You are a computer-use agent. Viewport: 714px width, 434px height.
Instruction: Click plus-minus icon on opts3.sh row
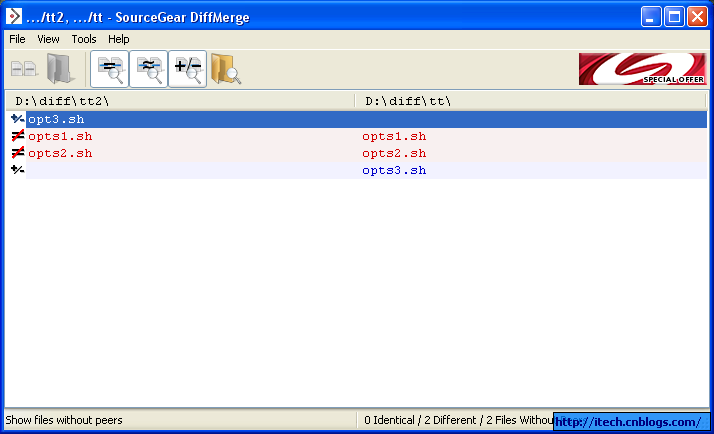[x=17, y=170]
